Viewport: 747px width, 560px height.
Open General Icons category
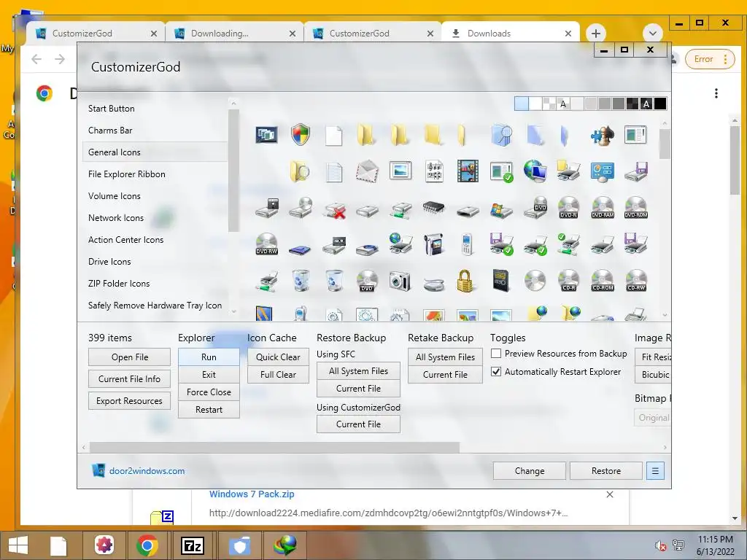coord(155,152)
